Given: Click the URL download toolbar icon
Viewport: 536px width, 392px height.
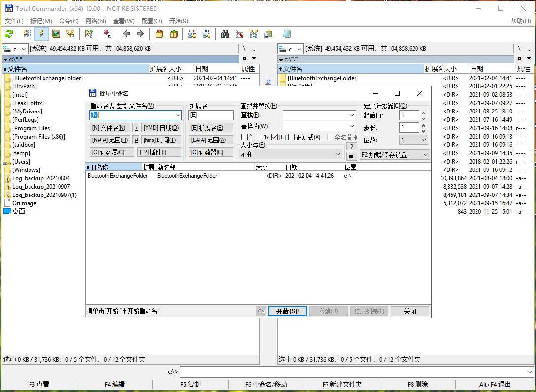Looking at the screenshot, I should pyautogui.click(x=206, y=34).
